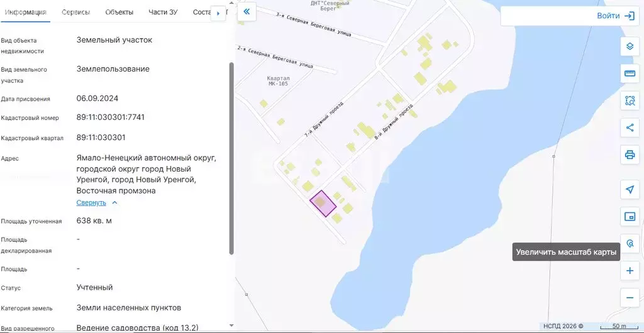644x333 pixels.
Task: Select the ruler measurement tool
Action: point(630,74)
